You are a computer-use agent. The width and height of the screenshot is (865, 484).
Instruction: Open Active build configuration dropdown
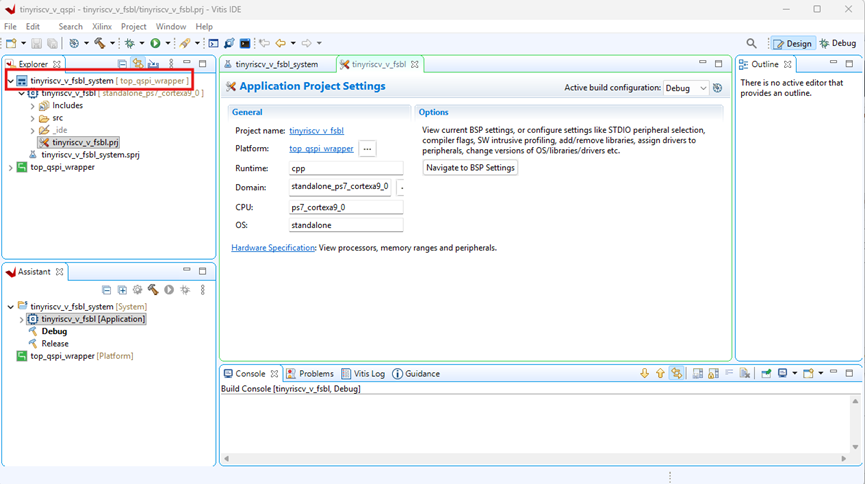pyautogui.click(x=686, y=88)
